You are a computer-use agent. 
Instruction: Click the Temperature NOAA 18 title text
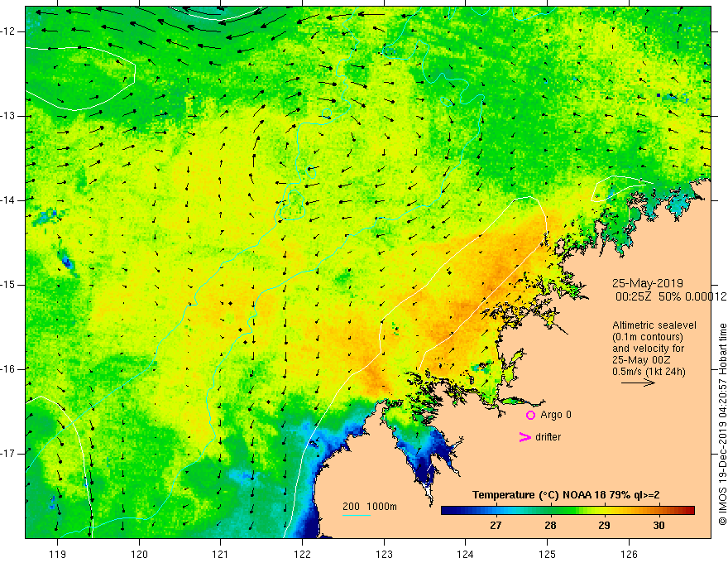[566, 495]
